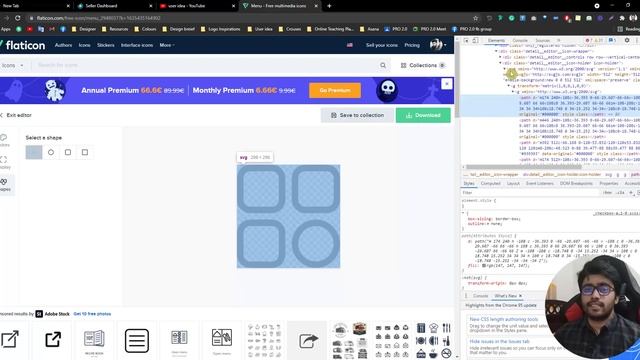640x360 pixels.
Task: Open the Shapes tool in editor sidebar
Action: tap(5, 184)
